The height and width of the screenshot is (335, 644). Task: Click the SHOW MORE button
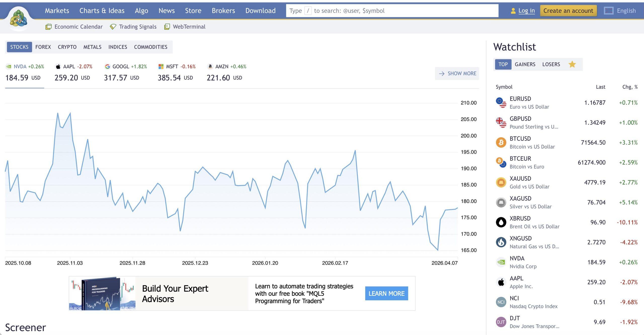tap(457, 73)
